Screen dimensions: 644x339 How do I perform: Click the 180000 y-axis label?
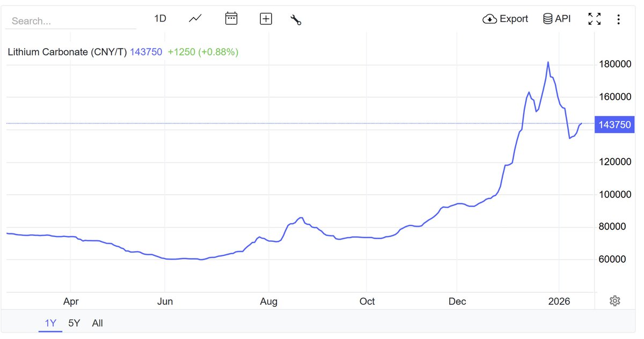coord(616,64)
